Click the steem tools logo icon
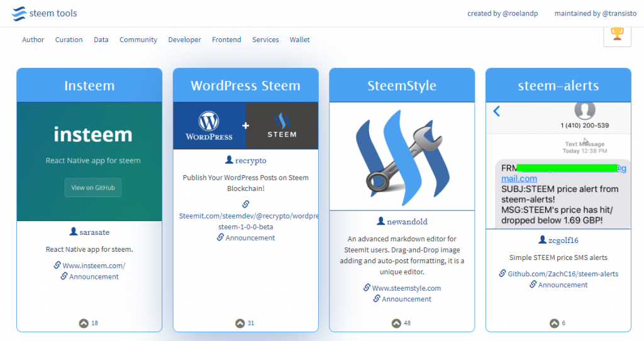The height and width of the screenshot is (341, 644). pos(19,14)
